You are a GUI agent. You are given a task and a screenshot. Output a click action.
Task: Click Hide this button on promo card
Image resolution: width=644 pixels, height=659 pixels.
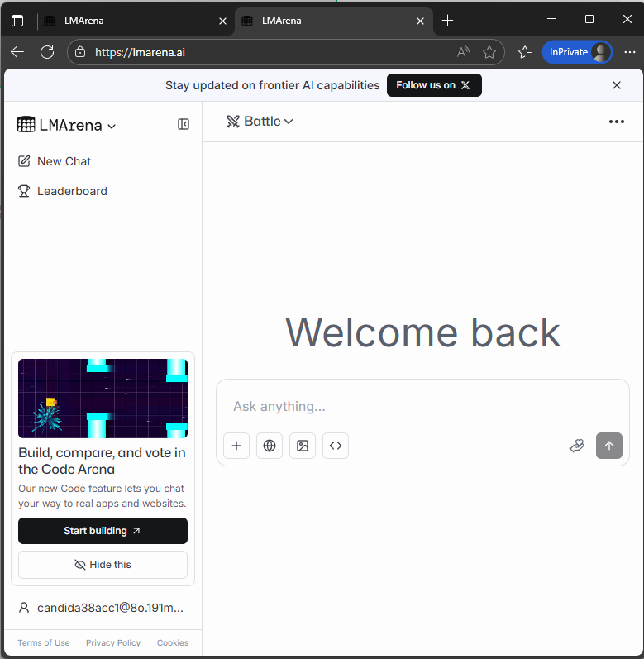(103, 565)
